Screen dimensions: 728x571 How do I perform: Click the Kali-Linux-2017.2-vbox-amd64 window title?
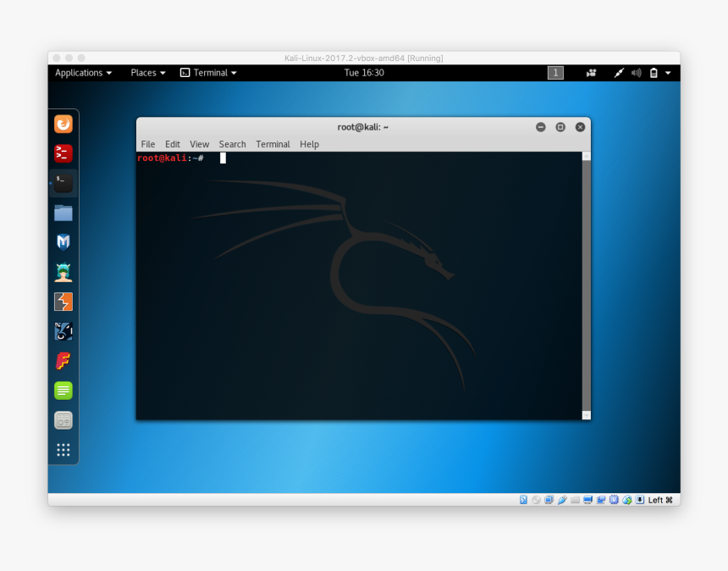364,58
